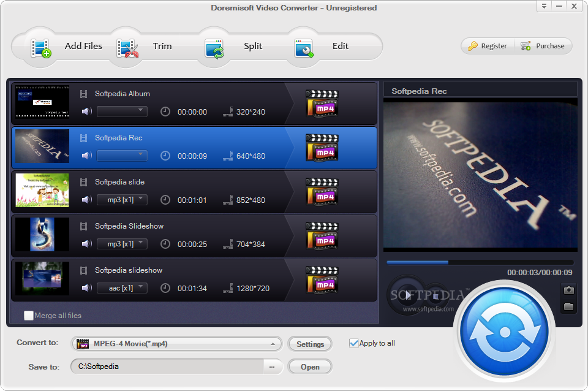Click the Add Files film icon
The image size is (588, 391).
41,48
